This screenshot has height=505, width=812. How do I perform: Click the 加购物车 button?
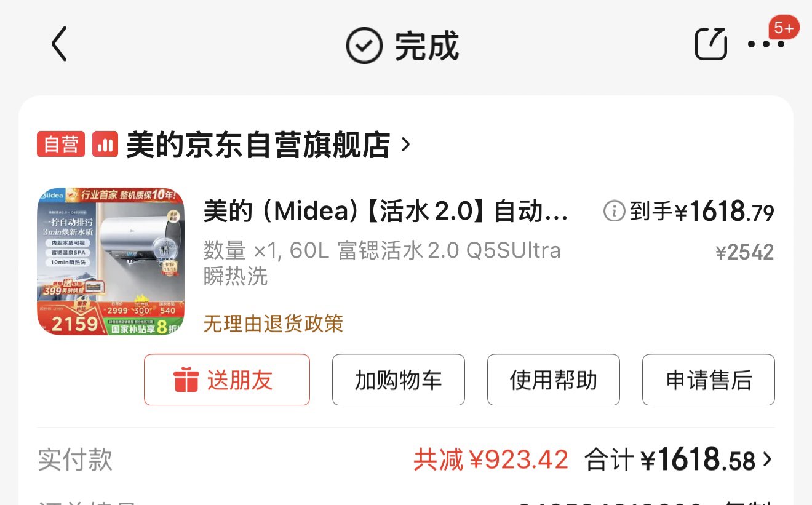click(x=399, y=380)
